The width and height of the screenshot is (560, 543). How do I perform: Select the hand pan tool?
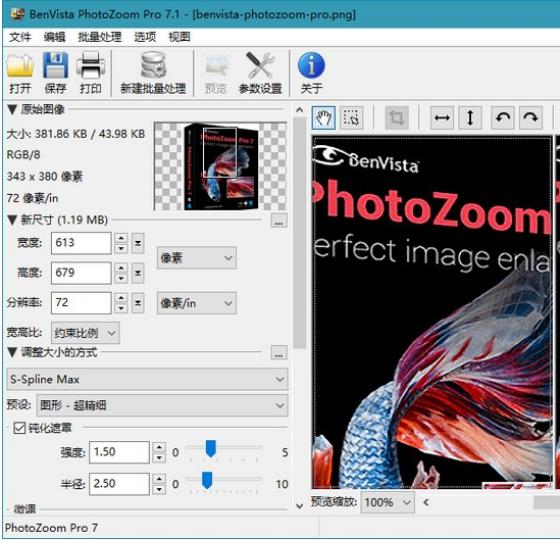[x=324, y=118]
